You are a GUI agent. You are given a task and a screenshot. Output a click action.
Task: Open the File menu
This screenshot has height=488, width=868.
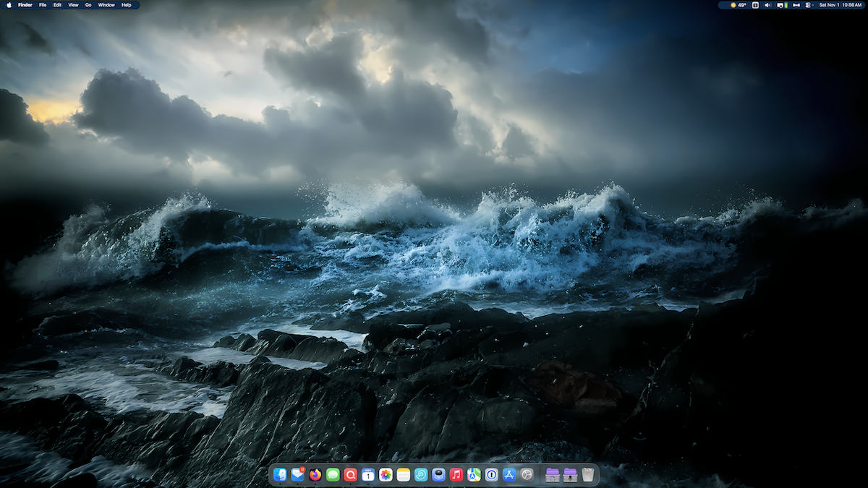tap(42, 4)
